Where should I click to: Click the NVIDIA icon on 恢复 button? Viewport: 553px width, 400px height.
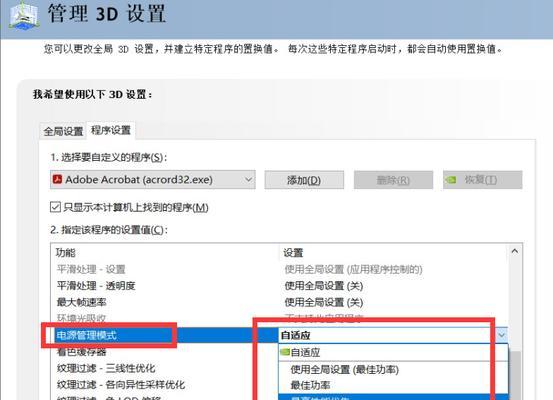pos(451,180)
